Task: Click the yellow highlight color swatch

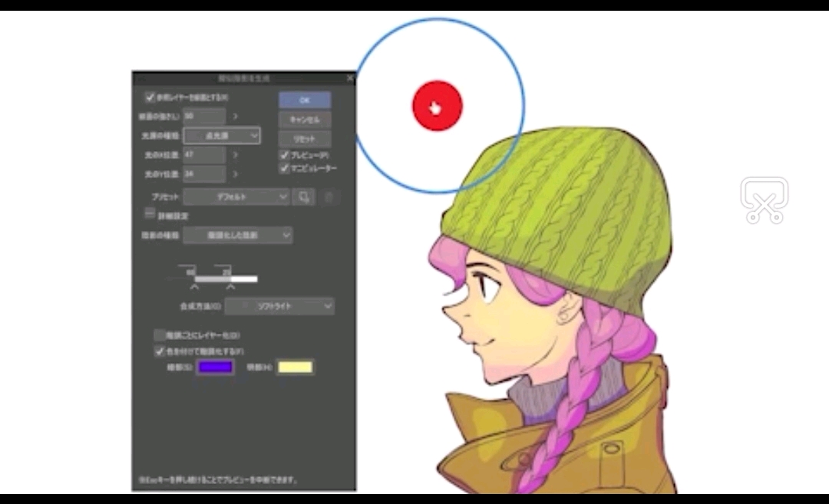Action: point(295,367)
